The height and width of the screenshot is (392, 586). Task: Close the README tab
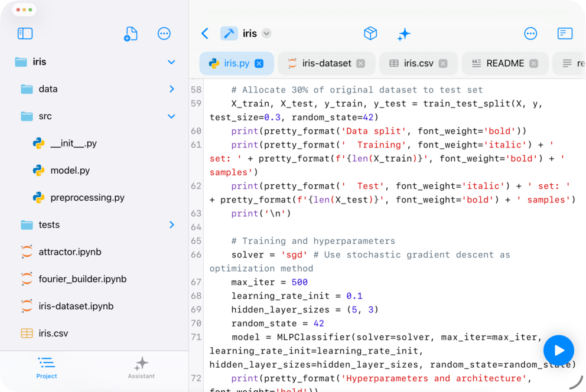[x=533, y=64]
